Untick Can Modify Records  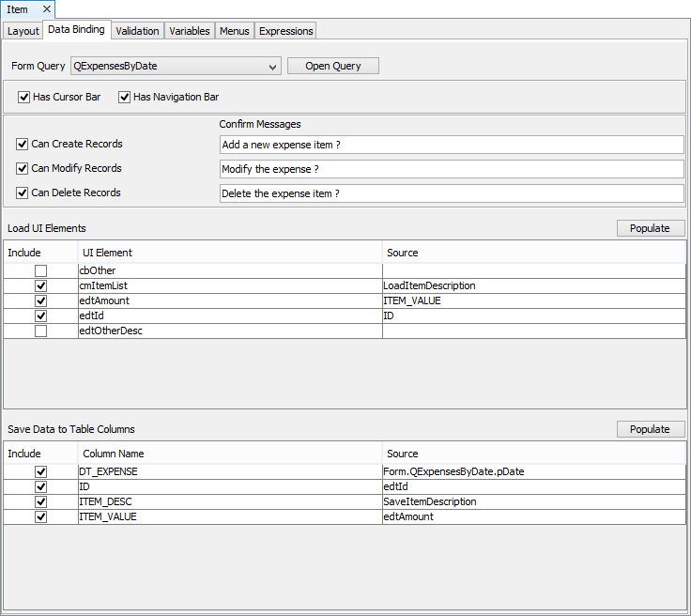(x=23, y=169)
